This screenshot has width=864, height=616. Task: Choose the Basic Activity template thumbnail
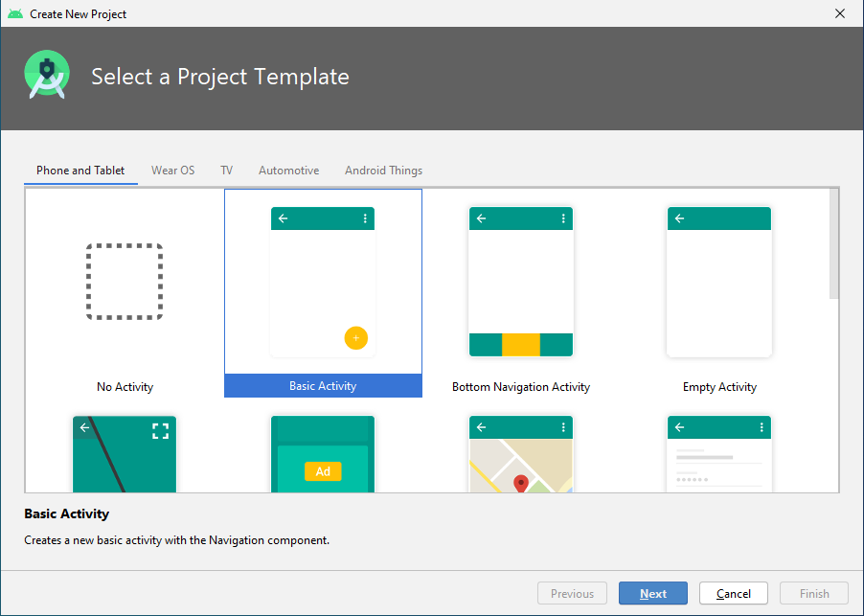tap(323, 282)
